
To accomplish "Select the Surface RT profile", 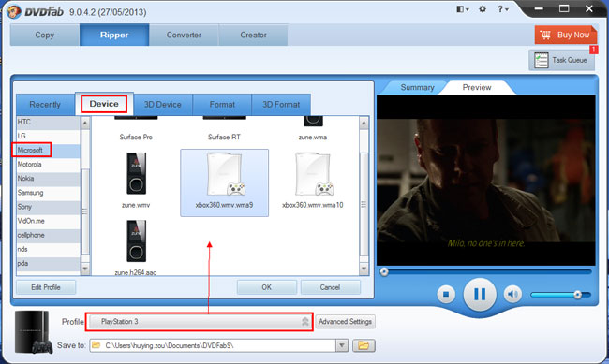I will [x=224, y=137].
